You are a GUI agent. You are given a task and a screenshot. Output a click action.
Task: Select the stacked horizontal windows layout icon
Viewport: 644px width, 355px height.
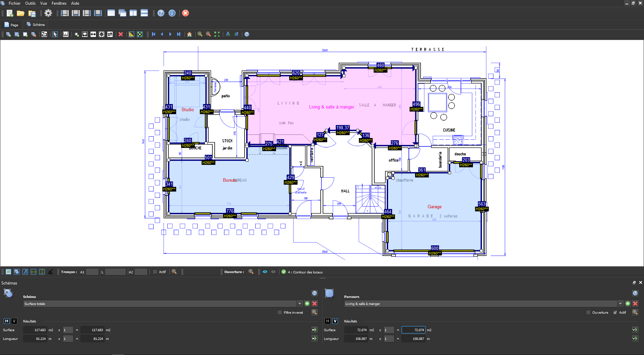tap(144, 13)
